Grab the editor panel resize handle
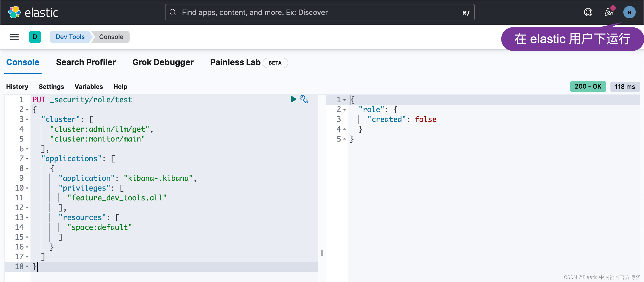This screenshot has height=282, width=644. point(322,253)
